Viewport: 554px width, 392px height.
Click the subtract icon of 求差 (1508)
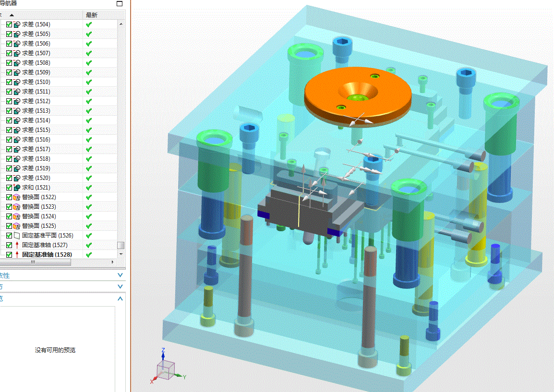pyautogui.click(x=17, y=63)
